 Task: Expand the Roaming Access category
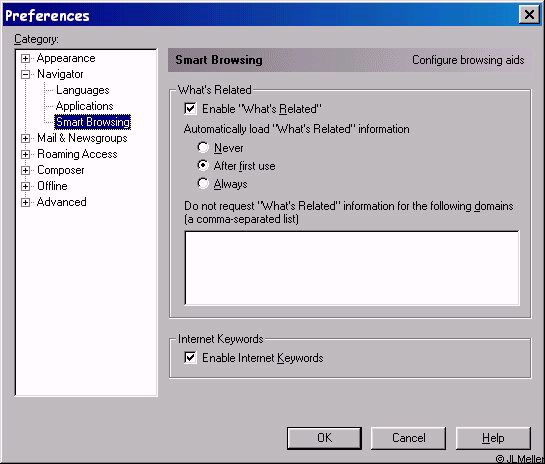pos(25,154)
